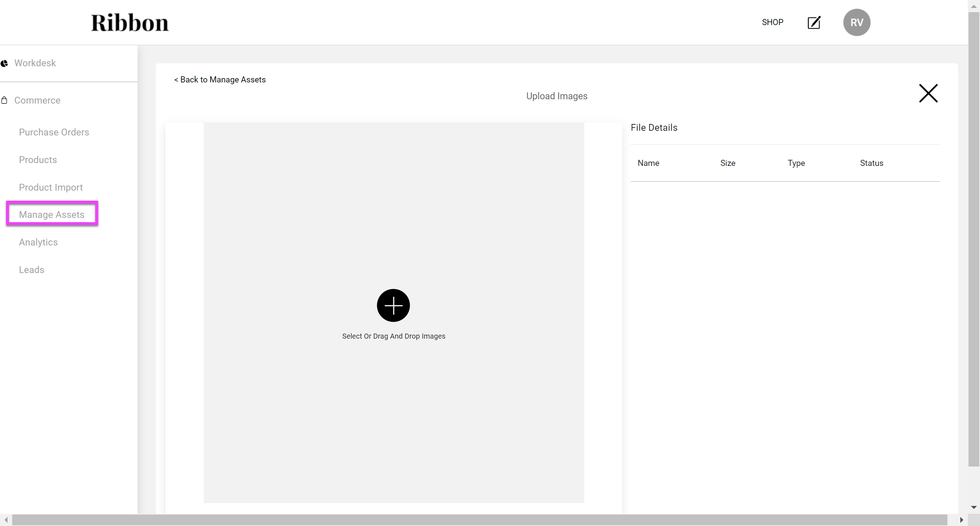The height and width of the screenshot is (526, 980).
Task: Open SHOP from the top navigation
Action: [772, 23]
